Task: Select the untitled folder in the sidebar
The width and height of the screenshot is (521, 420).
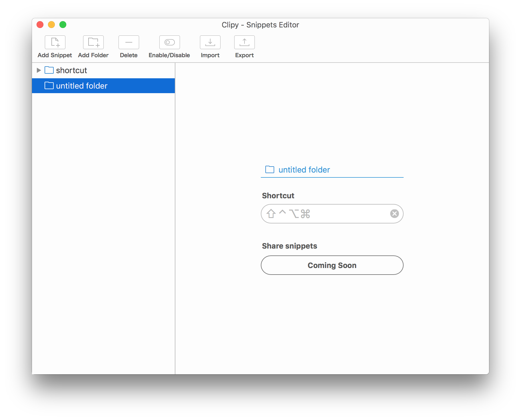Action: tap(82, 86)
